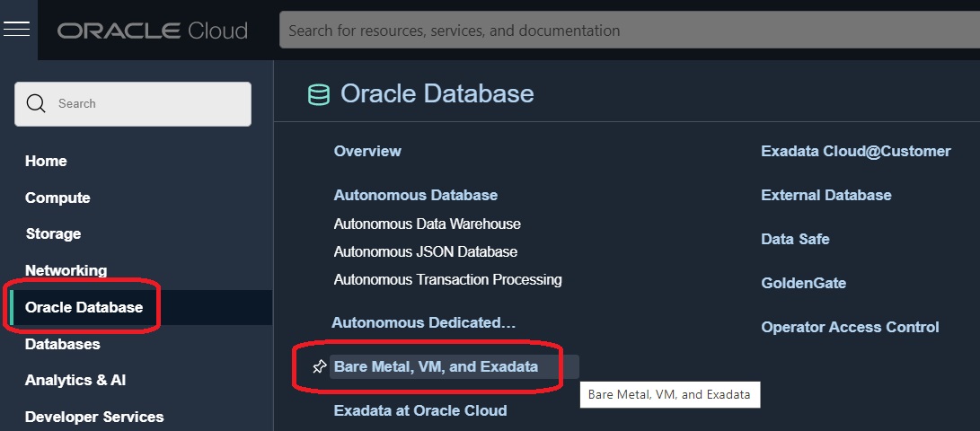This screenshot has height=431, width=980.
Task: Open Bare Metal, VM, and Exadata
Action: (x=437, y=366)
